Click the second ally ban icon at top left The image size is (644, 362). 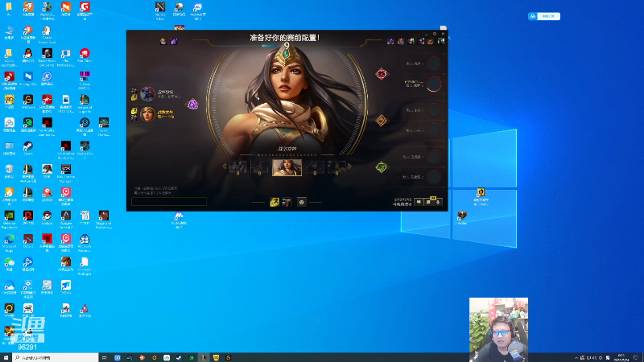[x=174, y=41]
